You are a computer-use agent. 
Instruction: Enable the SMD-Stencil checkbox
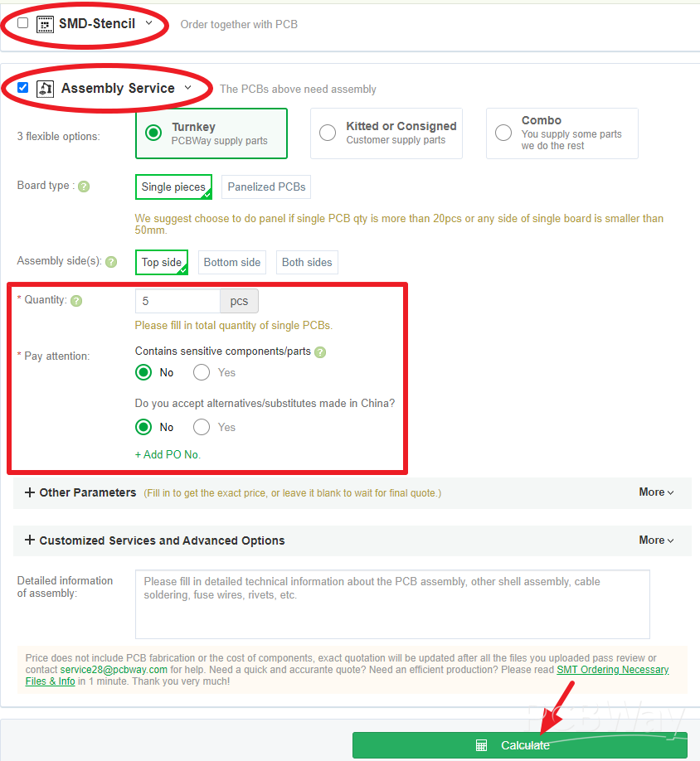coord(22,23)
